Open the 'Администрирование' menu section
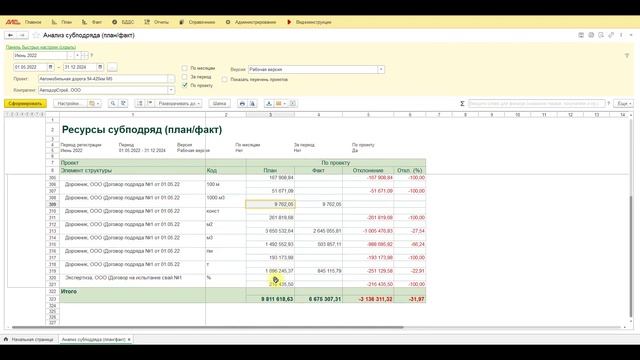The width and height of the screenshot is (640, 360). [x=251, y=22]
